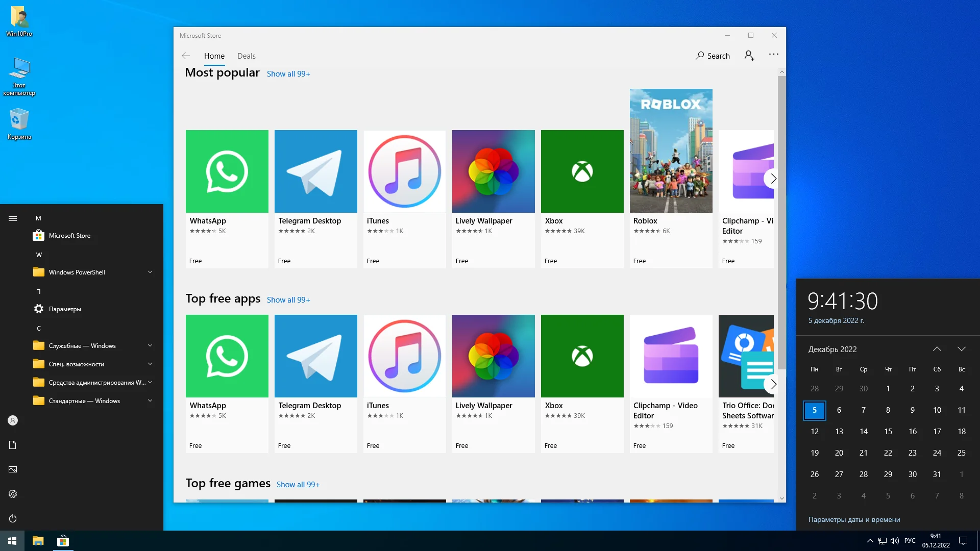Click the Store back arrow icon

point(186,56)
